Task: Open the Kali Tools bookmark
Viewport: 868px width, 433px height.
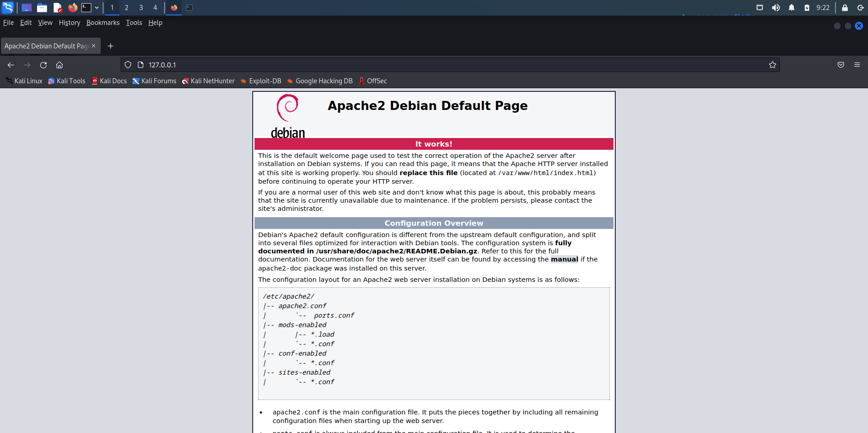Action: click(x=66, y=81)
